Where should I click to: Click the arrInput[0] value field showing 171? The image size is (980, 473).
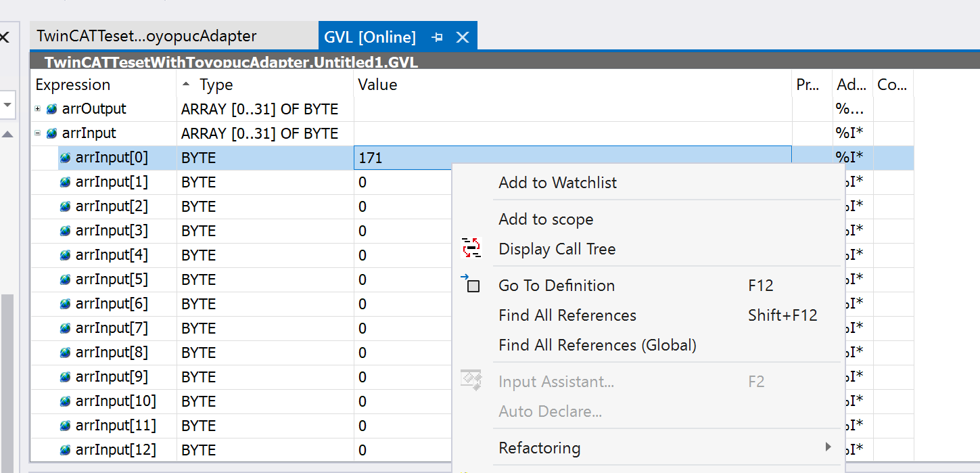tap(403, 158)
